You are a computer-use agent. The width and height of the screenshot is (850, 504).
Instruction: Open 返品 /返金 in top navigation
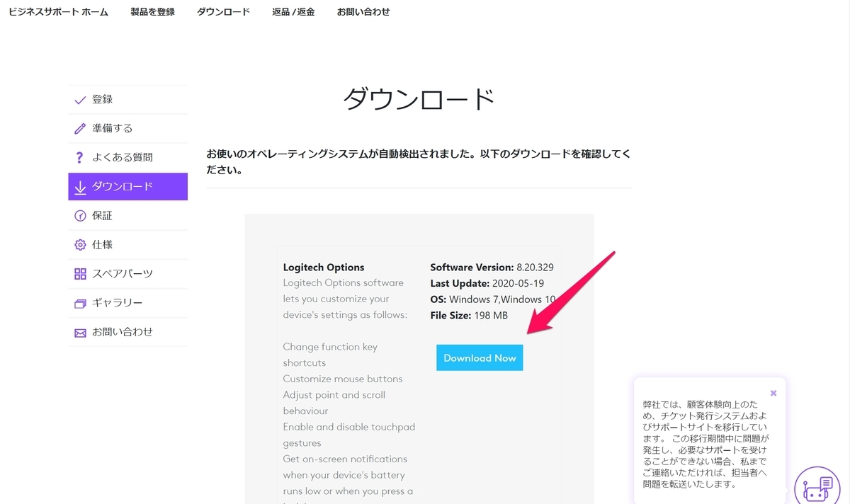pyautogui.click(x=293, y=12)
